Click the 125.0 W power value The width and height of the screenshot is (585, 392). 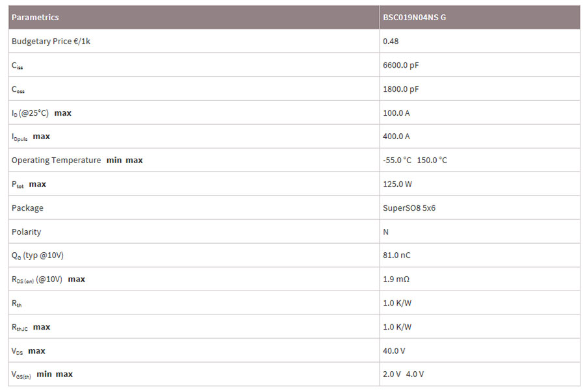(x=397, y=185)
